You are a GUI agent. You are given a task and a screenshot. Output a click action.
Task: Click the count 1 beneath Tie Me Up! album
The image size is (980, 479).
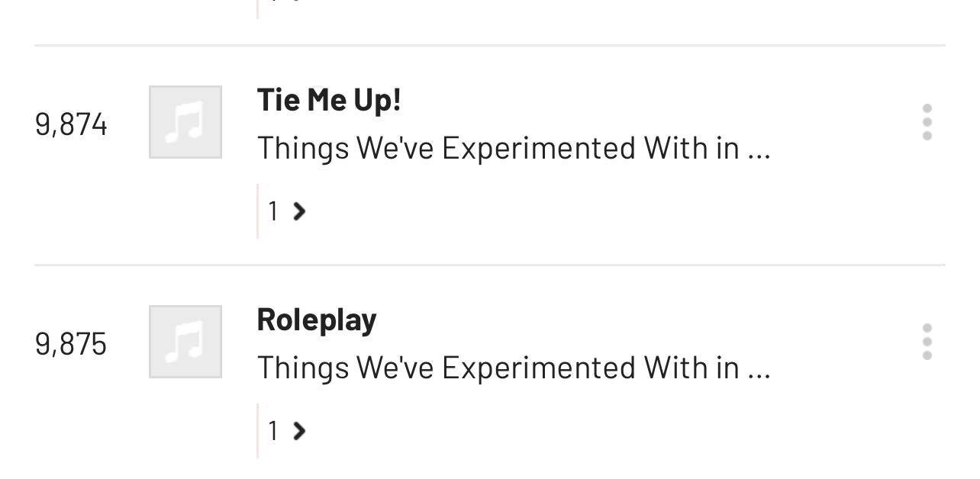273,211
